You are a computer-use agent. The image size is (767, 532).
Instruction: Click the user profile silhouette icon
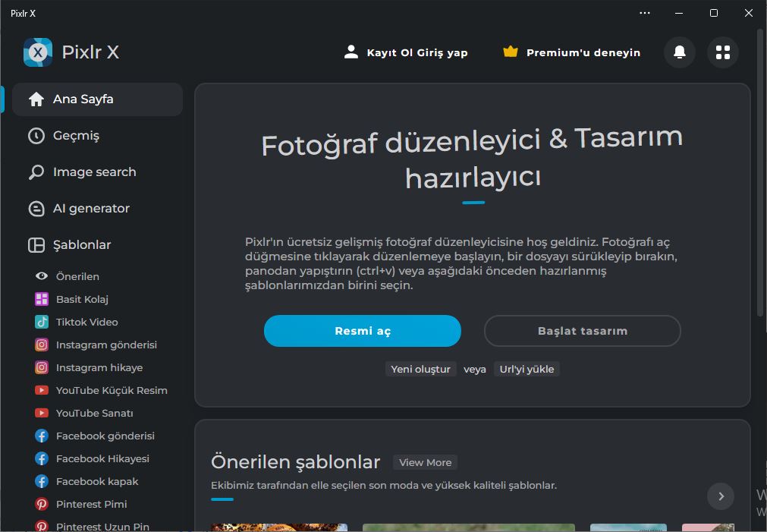pos(350,52)
